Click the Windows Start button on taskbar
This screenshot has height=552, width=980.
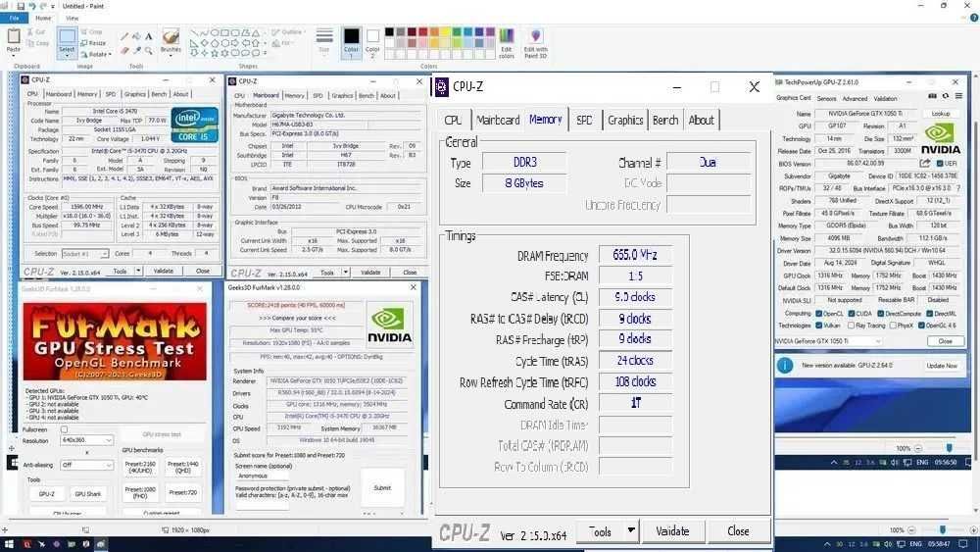[x=9, y=544]
